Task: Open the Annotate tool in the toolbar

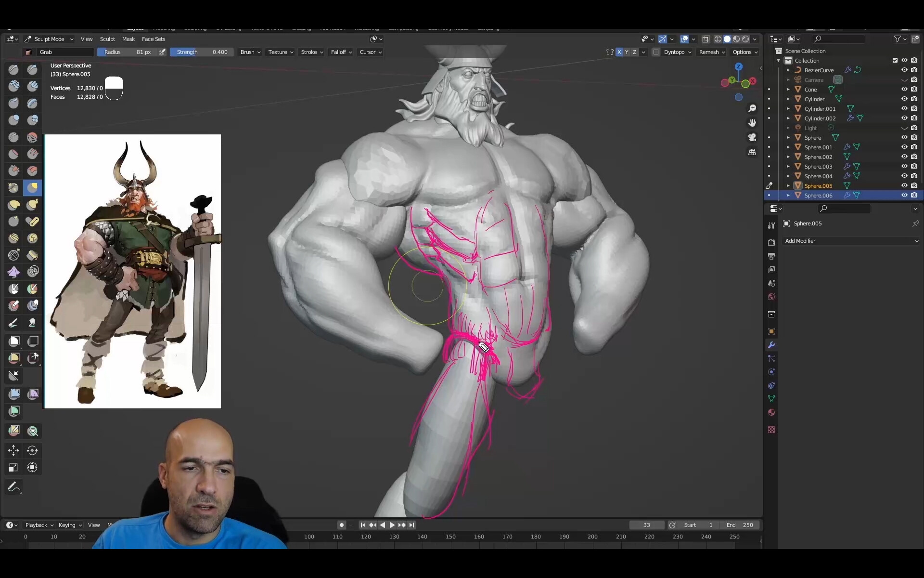Action: (x=13, y=487)
